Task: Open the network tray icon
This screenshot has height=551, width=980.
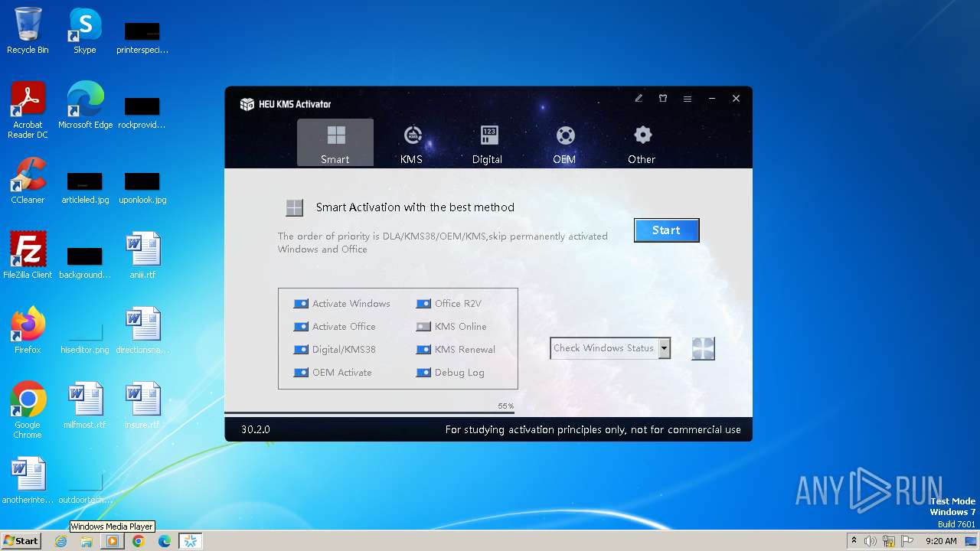Action: [889, 541]
